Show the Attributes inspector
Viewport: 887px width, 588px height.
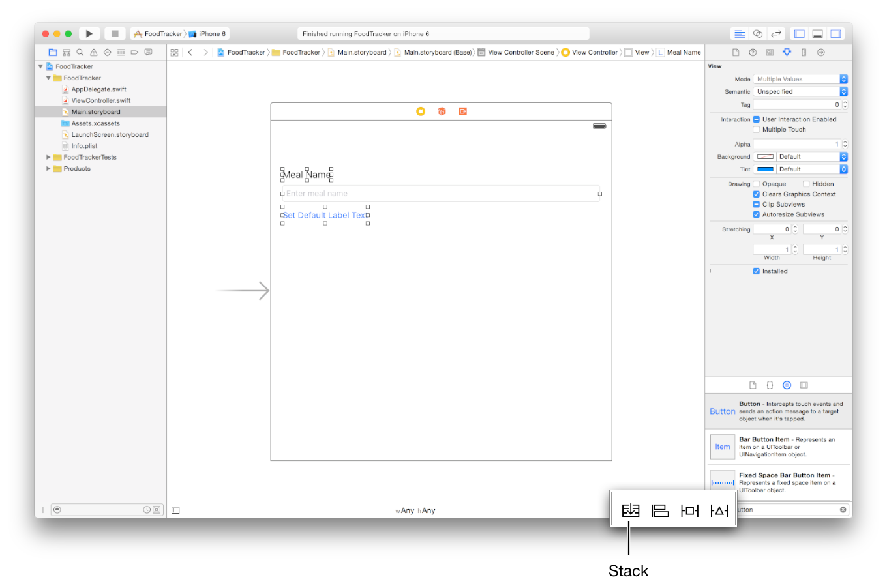[787, 52]
